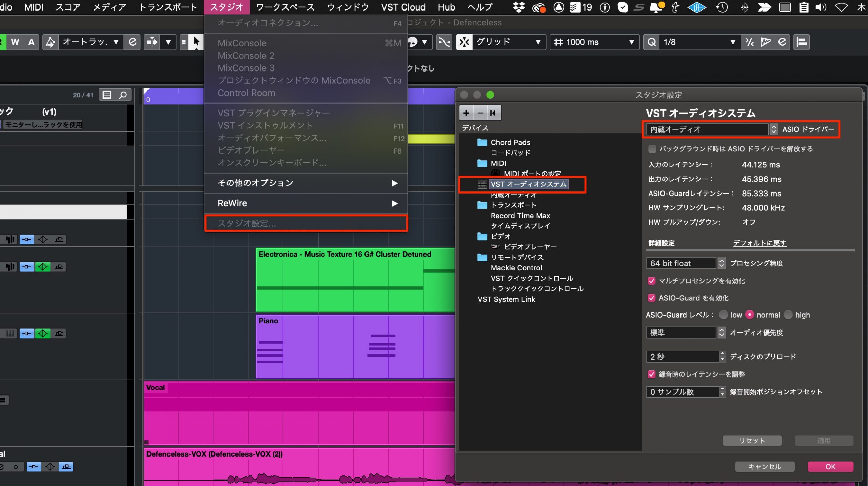Toggle green read automation on Piano track
This screenshot has width=868, height=486.
43,333
